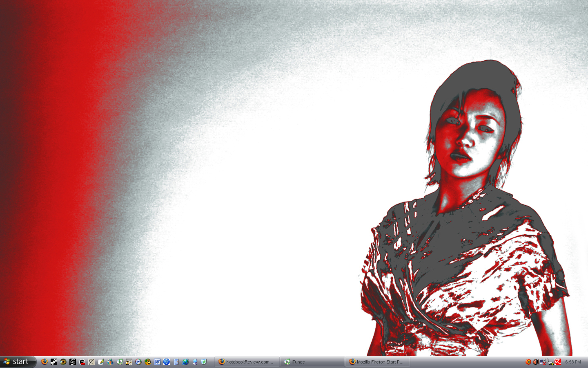Viewport: 588px width, 368px height.
Task: Switch to the NotebookReview.com Firefox window
Action: pyautogui.click(x=247, y=362)
